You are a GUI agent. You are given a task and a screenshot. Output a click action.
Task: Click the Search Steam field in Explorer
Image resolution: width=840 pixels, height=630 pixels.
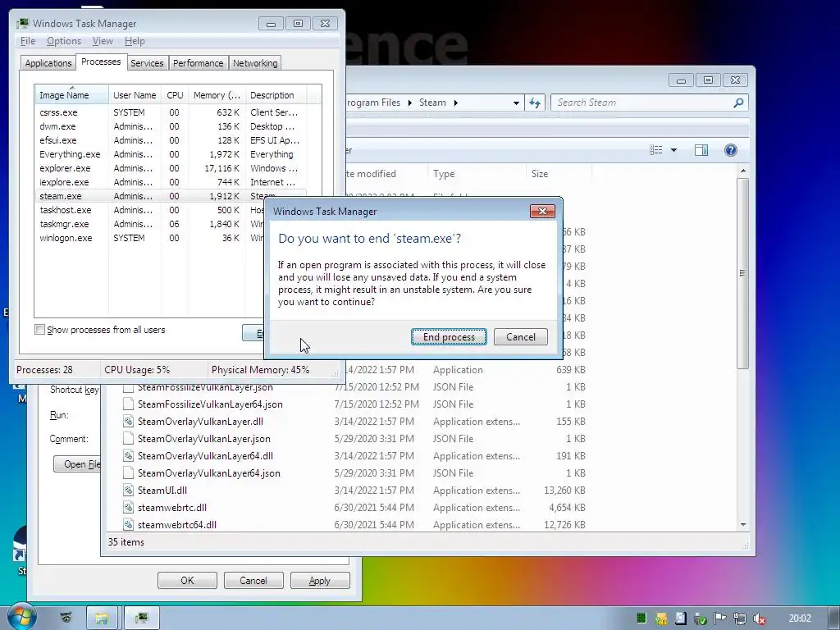point(643,103)
